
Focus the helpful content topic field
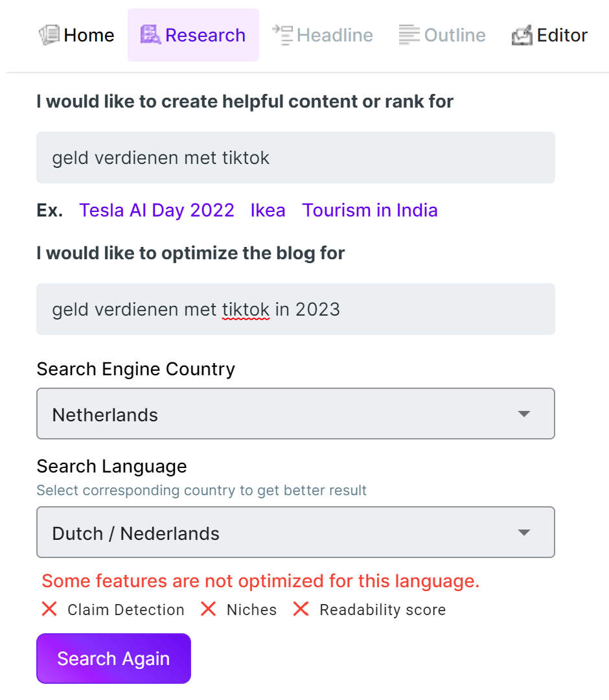point(295,157)
